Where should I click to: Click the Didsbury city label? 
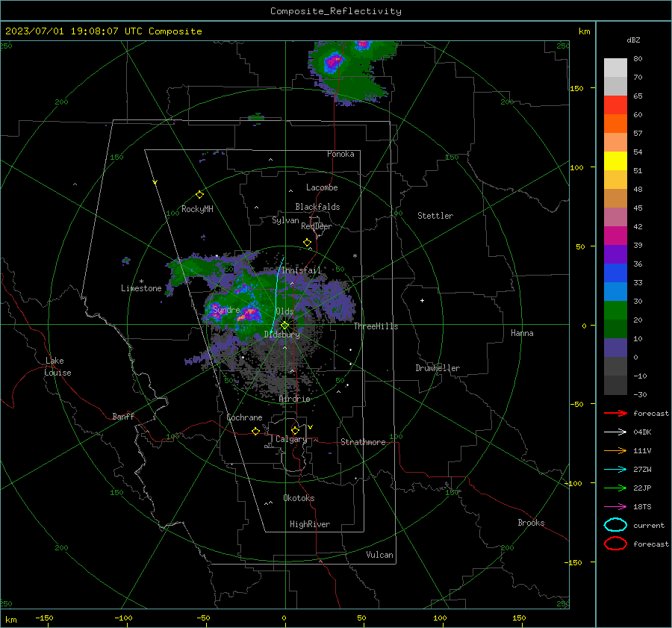pos(281,335)
